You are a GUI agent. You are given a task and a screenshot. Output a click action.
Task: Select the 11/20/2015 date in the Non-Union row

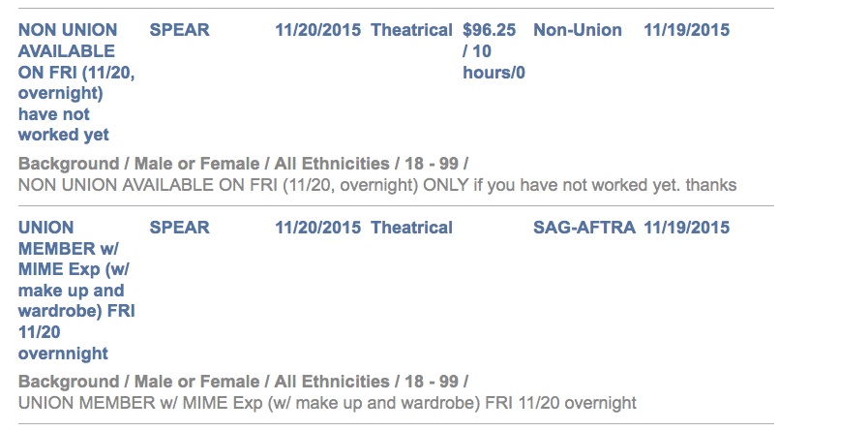tap(317, 30)
